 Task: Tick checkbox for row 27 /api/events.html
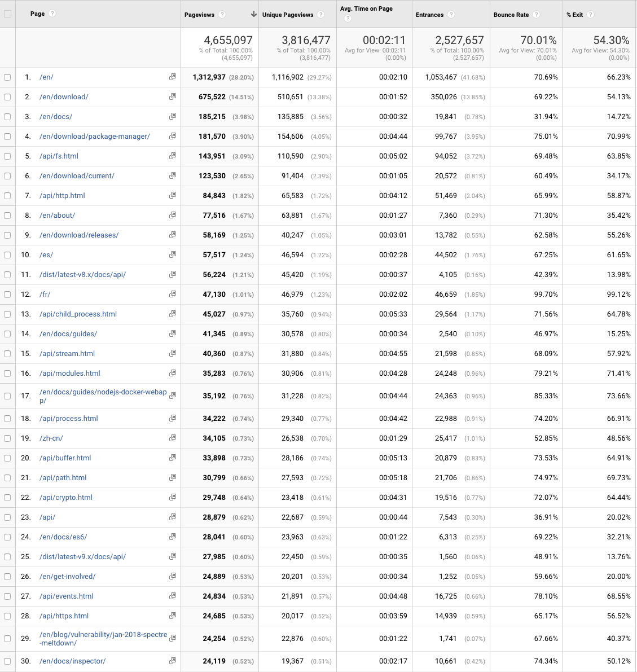tap(7, 596)
